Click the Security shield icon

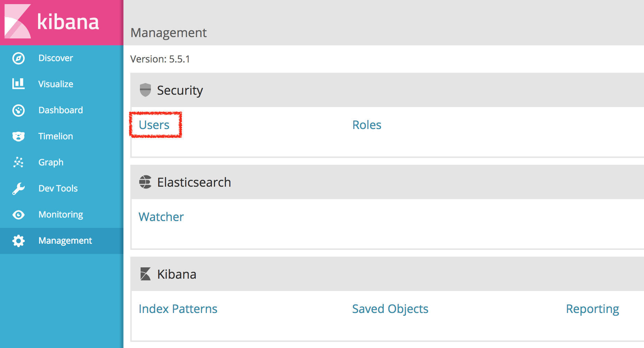point(145,90)
